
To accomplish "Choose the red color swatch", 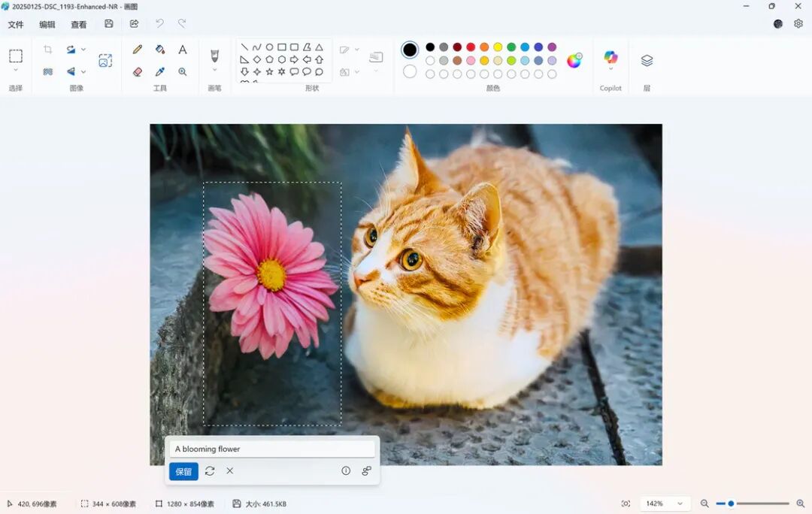I will tap(471, 47).
